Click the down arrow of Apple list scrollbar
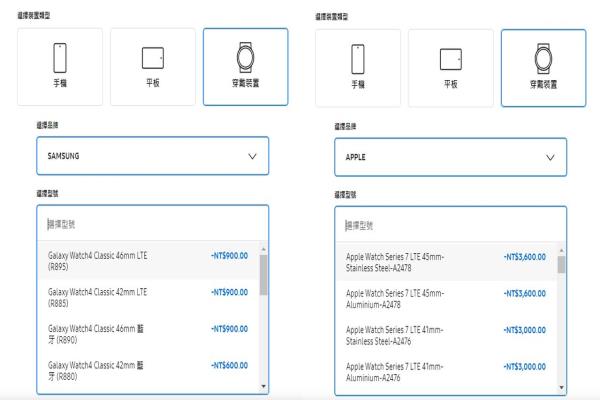600x400 pixels. pos(561,387)
